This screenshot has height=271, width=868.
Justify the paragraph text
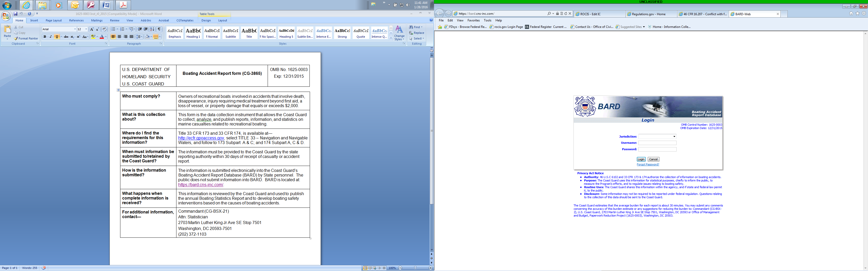131,37
